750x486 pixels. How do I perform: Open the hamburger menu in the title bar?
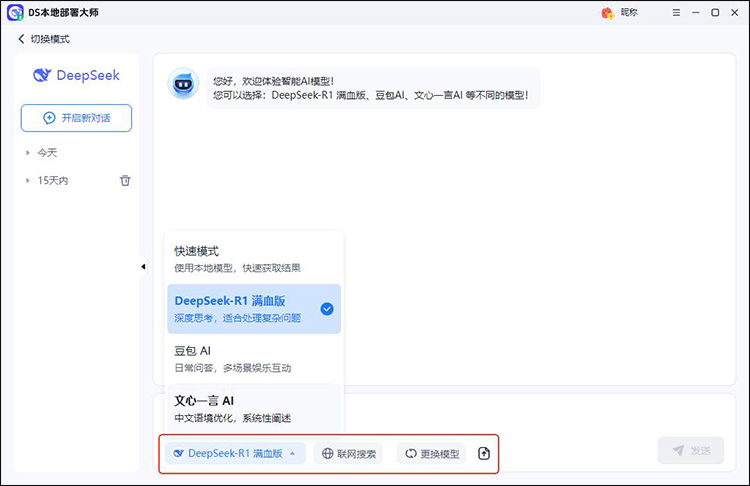point(676,12)
